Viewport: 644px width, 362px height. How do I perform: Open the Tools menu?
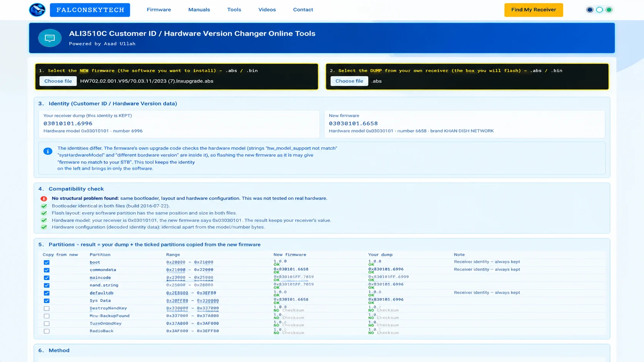(x=234, y=10)
